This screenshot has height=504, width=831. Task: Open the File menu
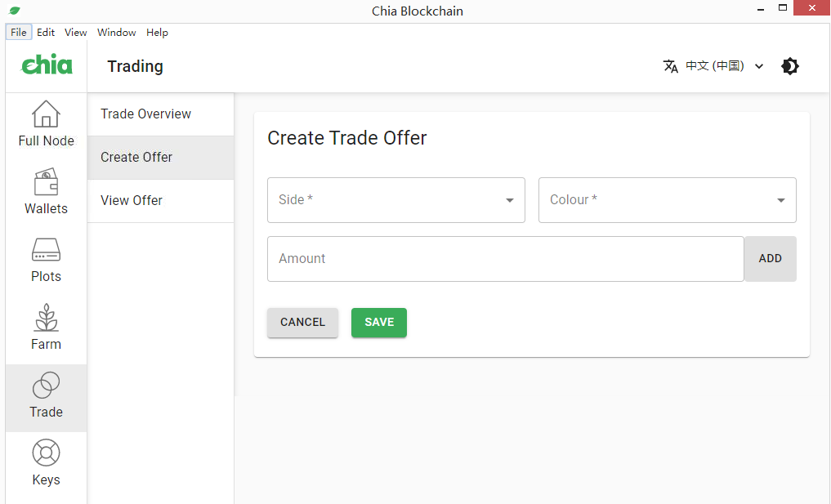[18, 33]
